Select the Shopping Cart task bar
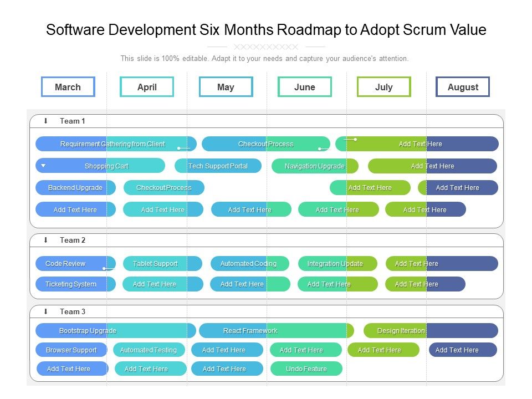Viewport: 532px width, 399px height. (x=100, y=166)
